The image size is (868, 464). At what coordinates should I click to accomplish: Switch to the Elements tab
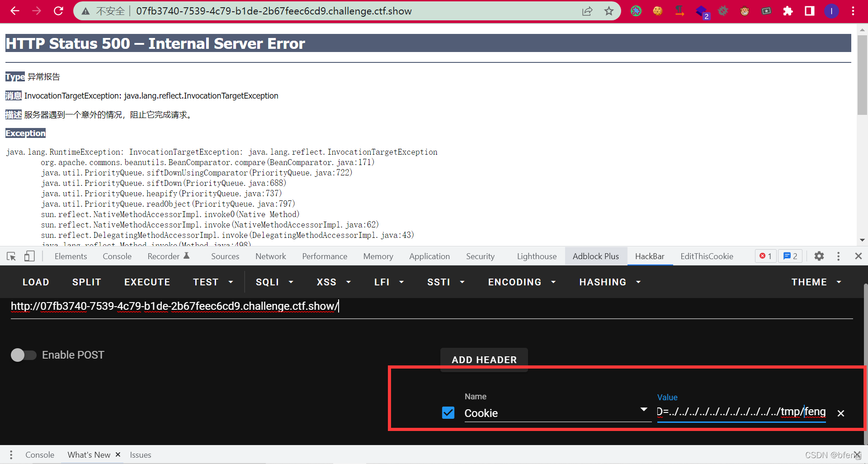[x=71, y=256]
